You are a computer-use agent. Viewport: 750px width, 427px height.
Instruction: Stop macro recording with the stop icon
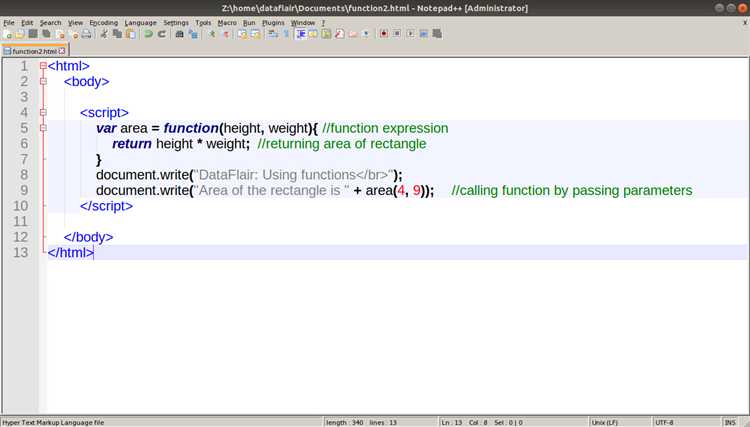click(397, 34)
